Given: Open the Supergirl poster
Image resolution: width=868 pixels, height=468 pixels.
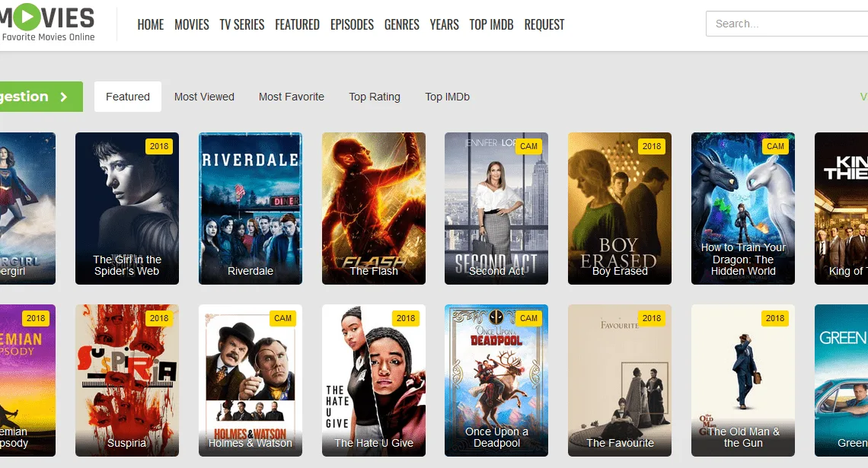Looking at the screenshot, I should click(x=27, y=208).
